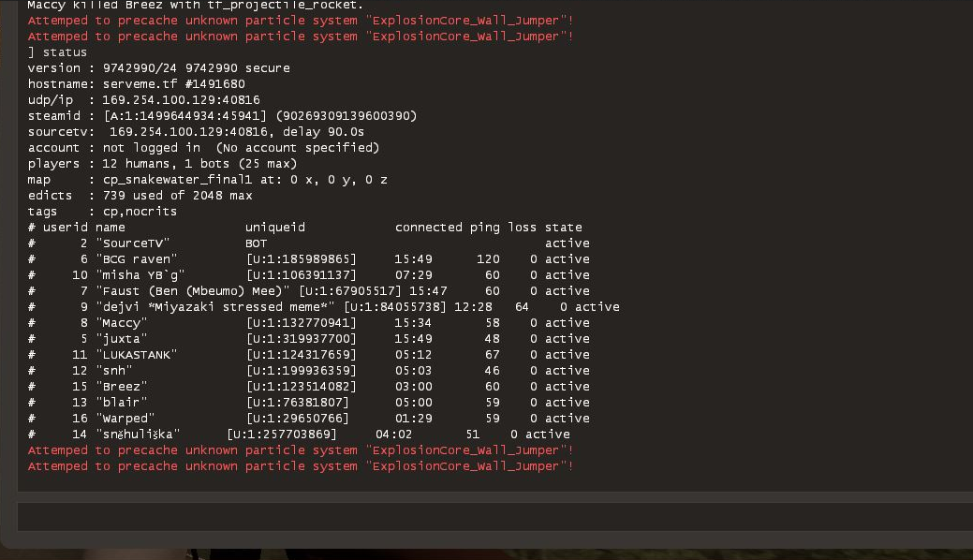Click the players 12 humans line
973x560 pixels.
pyautogui.click(x=163, y=164)
